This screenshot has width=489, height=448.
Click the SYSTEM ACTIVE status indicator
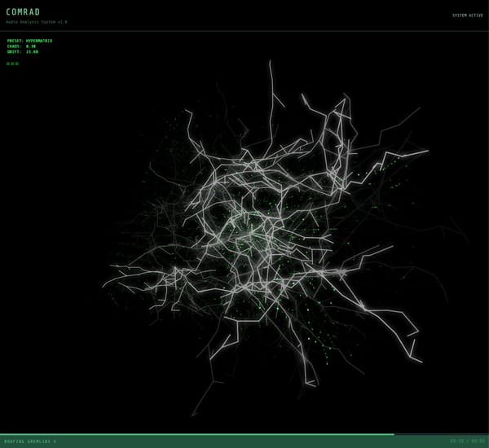pyautogui.click(x=468, y=15)
